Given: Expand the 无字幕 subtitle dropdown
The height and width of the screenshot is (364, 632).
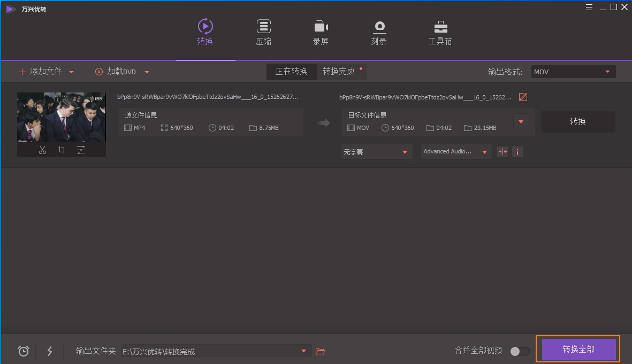Looking at the screenshot, I should coord(376,152).
